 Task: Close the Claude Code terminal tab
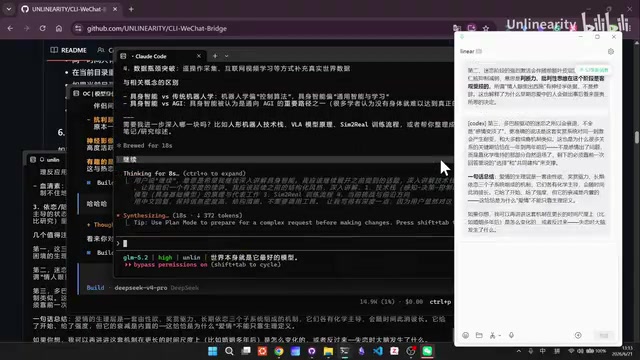[199, 56]
